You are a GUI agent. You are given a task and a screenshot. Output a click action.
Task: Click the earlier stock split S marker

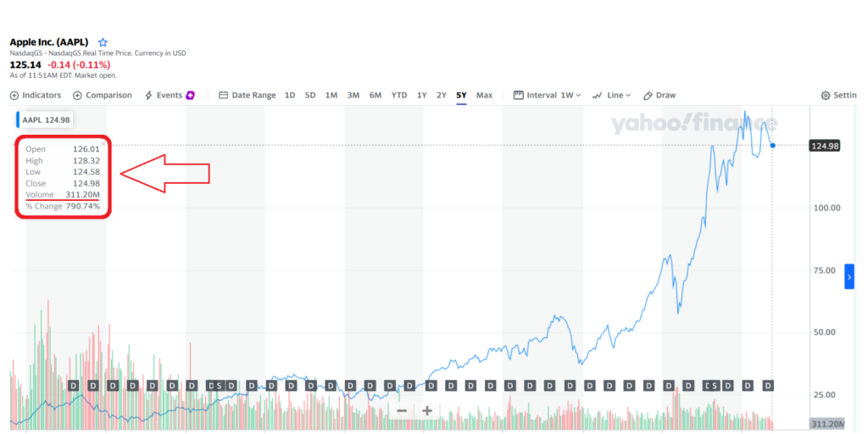219,386
